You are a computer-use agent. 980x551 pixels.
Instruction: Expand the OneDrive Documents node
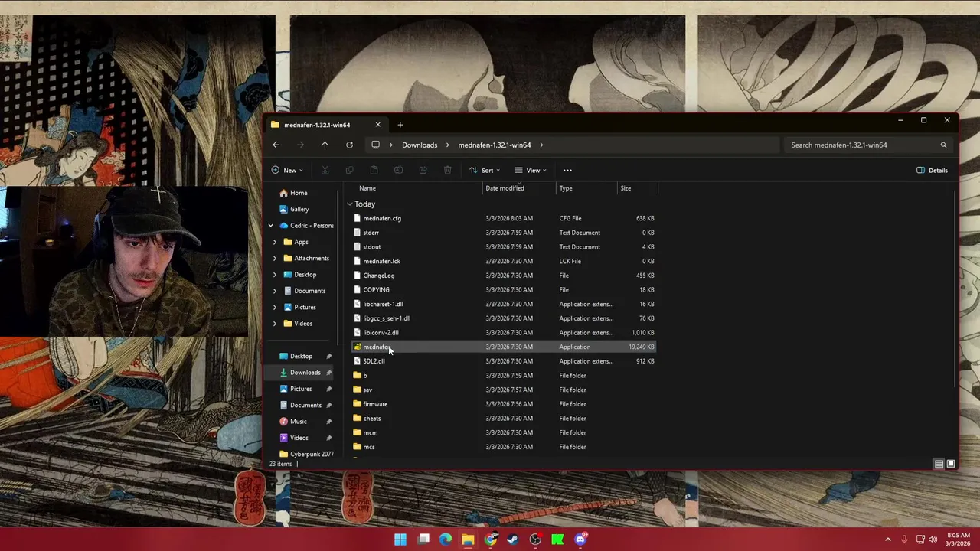[x=275, y=291]
